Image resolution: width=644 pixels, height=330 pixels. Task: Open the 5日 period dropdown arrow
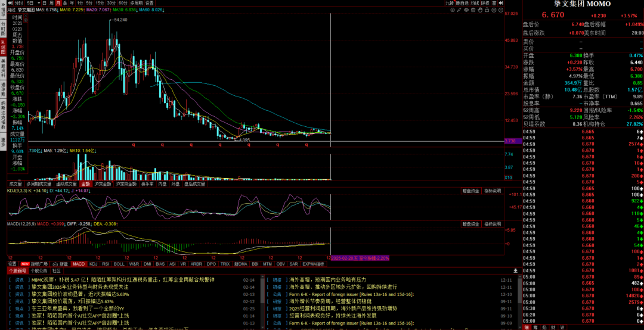pos(39,3)
